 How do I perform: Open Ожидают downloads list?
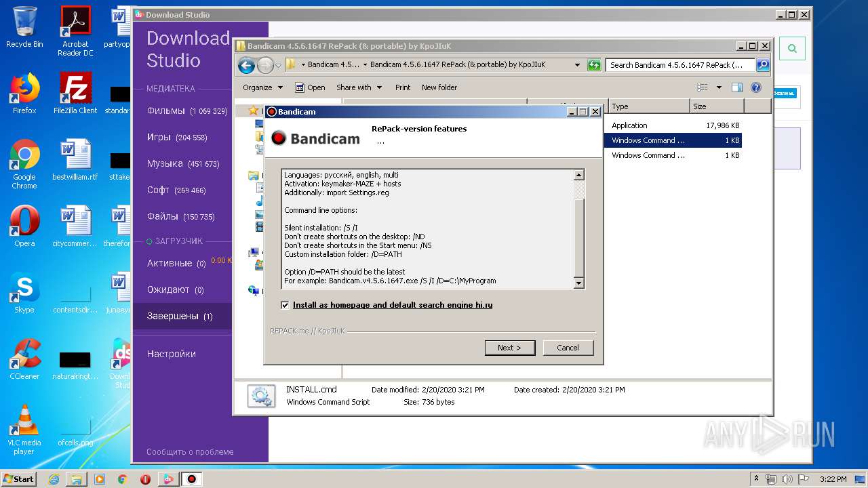[175, 289]
